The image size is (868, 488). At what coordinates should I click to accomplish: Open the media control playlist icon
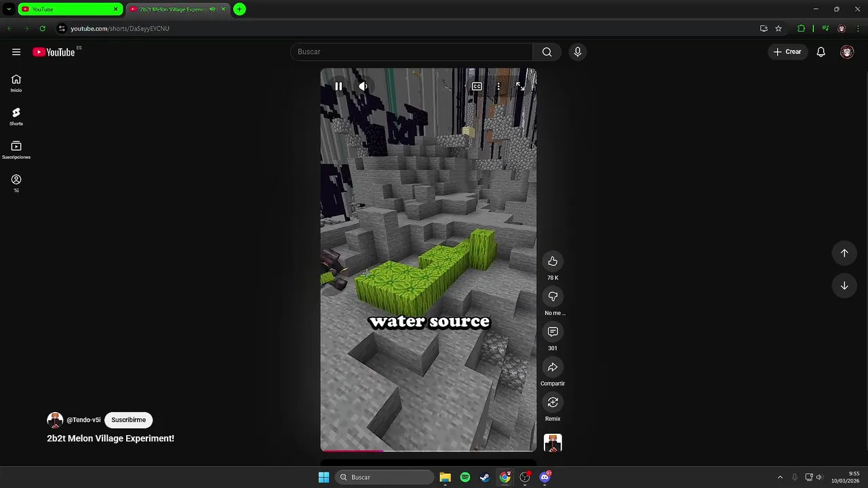(x=825, y=28)
